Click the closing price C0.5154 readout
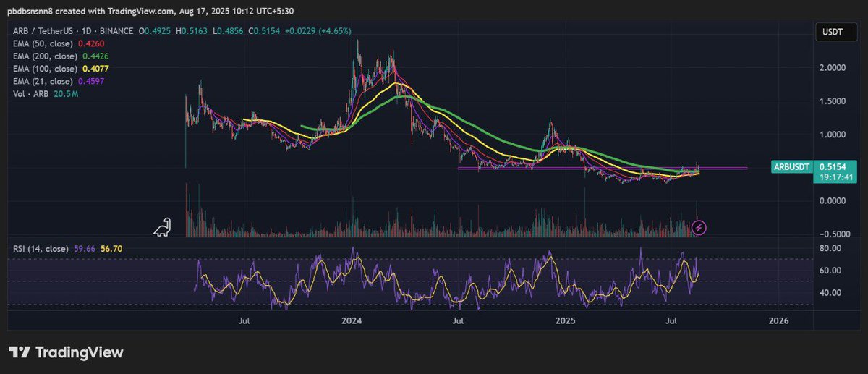Screen dimensions: 868x374 tap(265, 33)
